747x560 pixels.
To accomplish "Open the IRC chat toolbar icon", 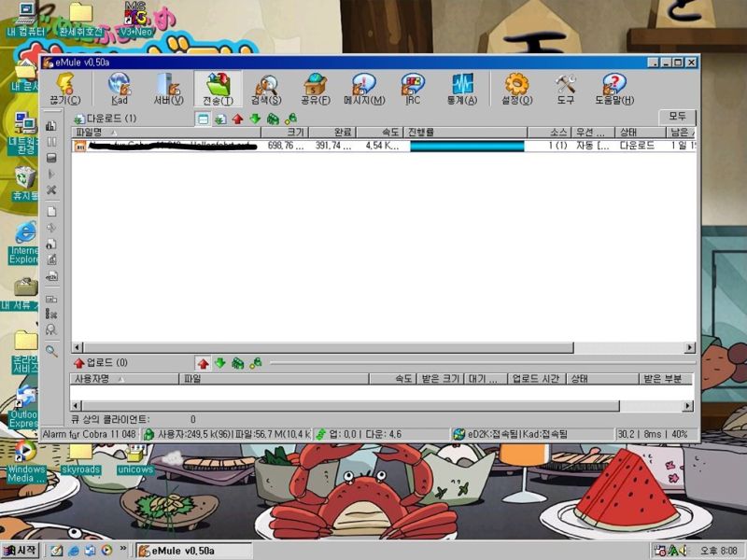I will tap(412, 86).
